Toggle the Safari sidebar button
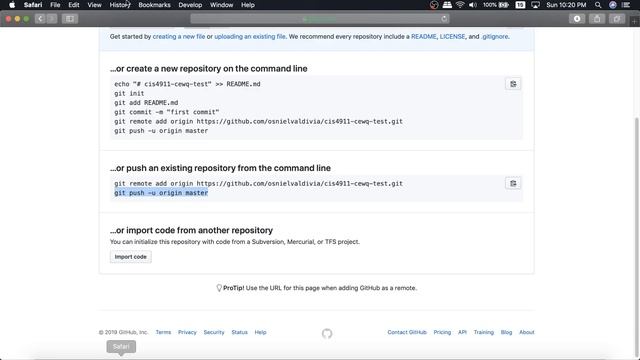Screen dimensions: 640x360 [70, 18]
